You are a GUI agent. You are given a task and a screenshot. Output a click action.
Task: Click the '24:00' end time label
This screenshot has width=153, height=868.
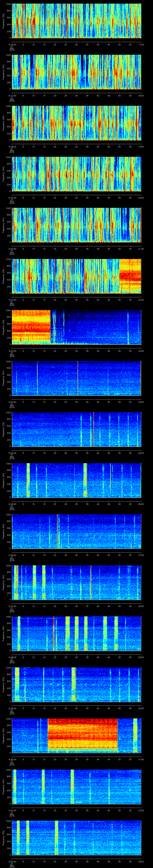click(141, 402)
